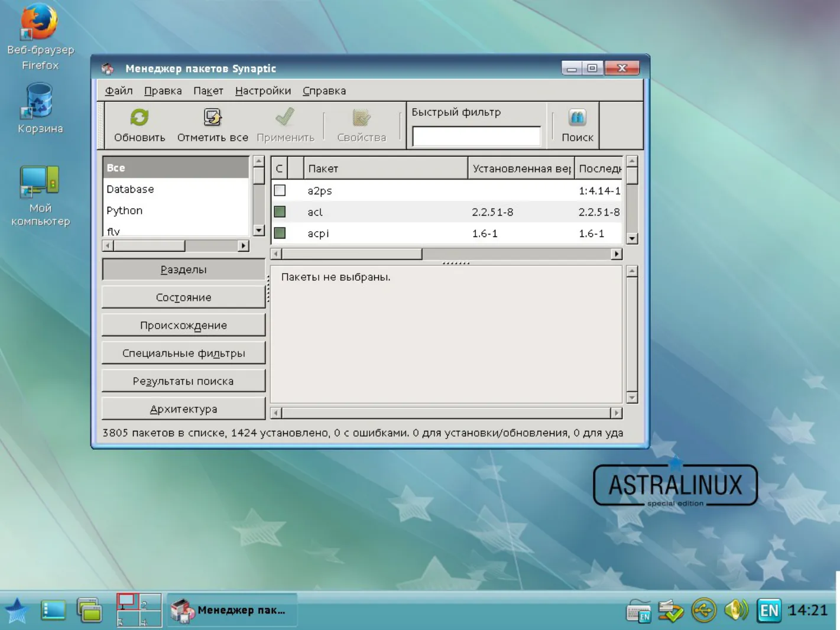Viewport: 840px width, 630px height.
Task: Open the star start menu button
Action: click(x=17, y=610)
